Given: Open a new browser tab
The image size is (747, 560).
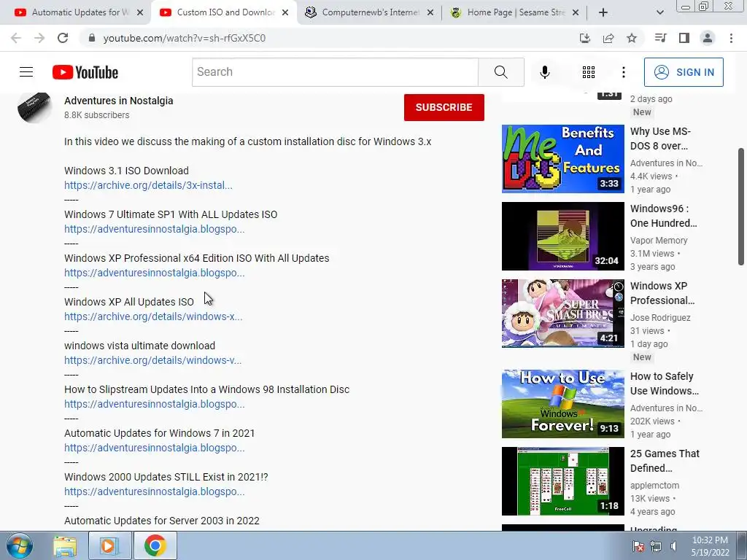Looking at the screenshot, I should pos(603,12).
